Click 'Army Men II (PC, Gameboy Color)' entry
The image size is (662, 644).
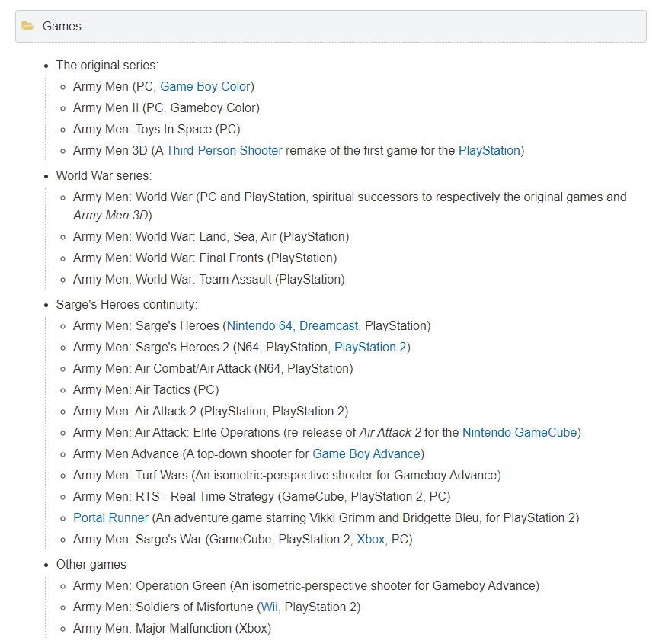(x=166, y=108)
